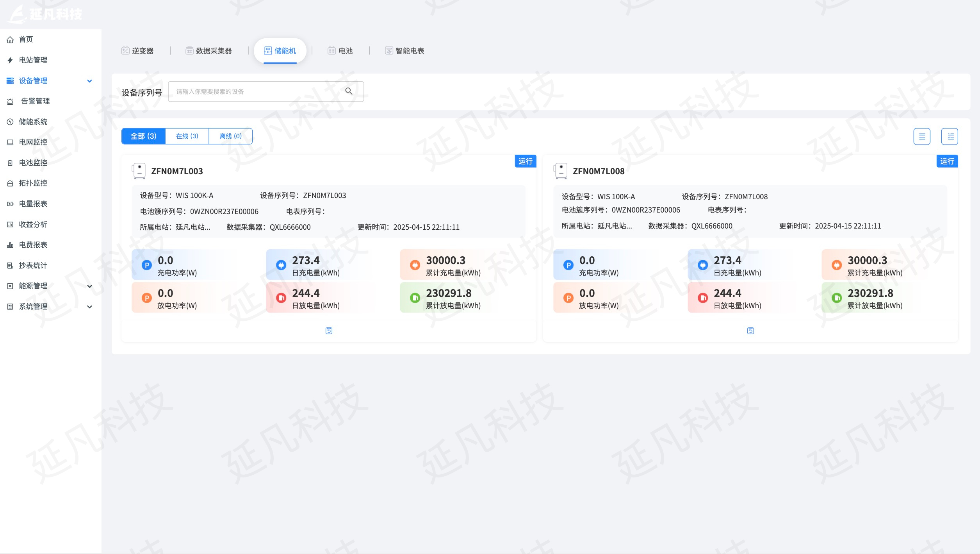Expand the 系统管理 submenu
980x554 pixels.
pos(89,307)
